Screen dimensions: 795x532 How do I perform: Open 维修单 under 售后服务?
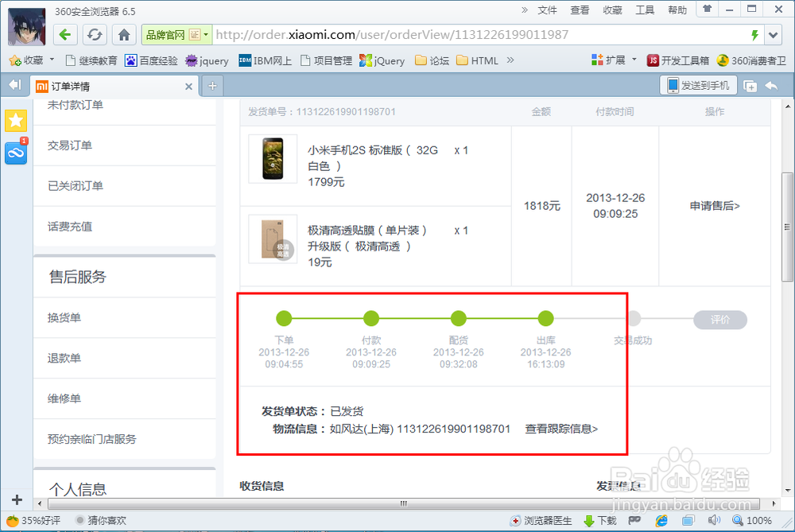tap(64, 398)
